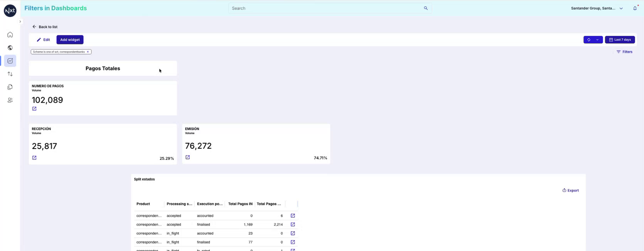Open details link under RECEPCIÓN

[x=34, y=158]
